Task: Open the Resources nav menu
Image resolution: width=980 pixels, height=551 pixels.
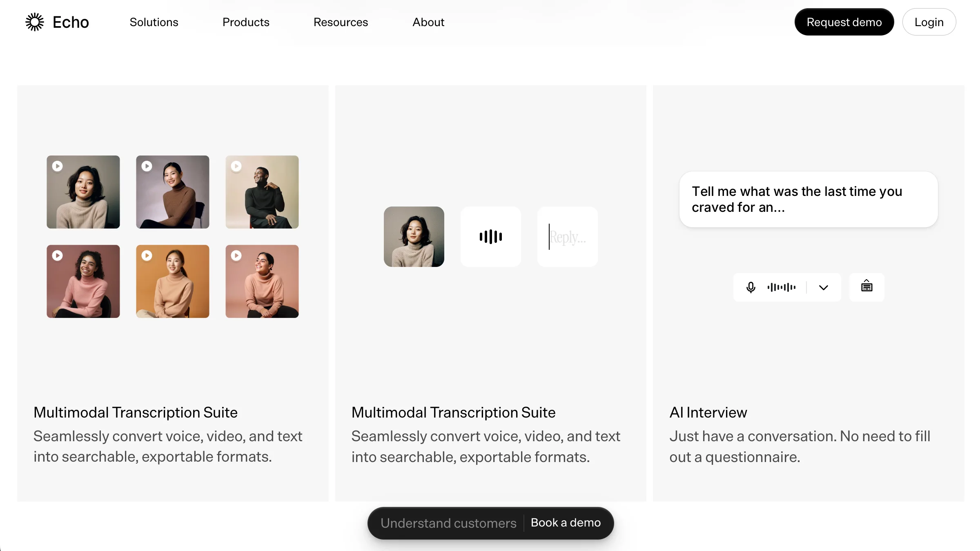Action: pyautogui.click(x=341, y=22)
